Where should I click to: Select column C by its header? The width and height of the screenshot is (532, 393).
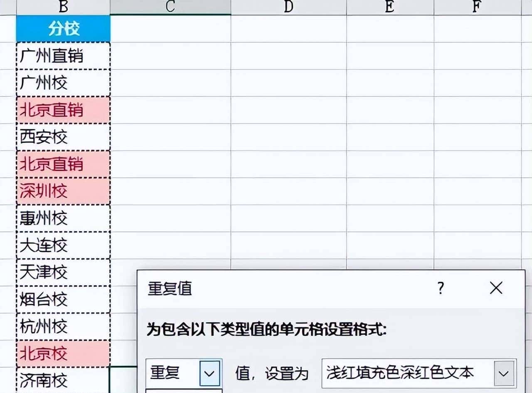tap(170, 7)
